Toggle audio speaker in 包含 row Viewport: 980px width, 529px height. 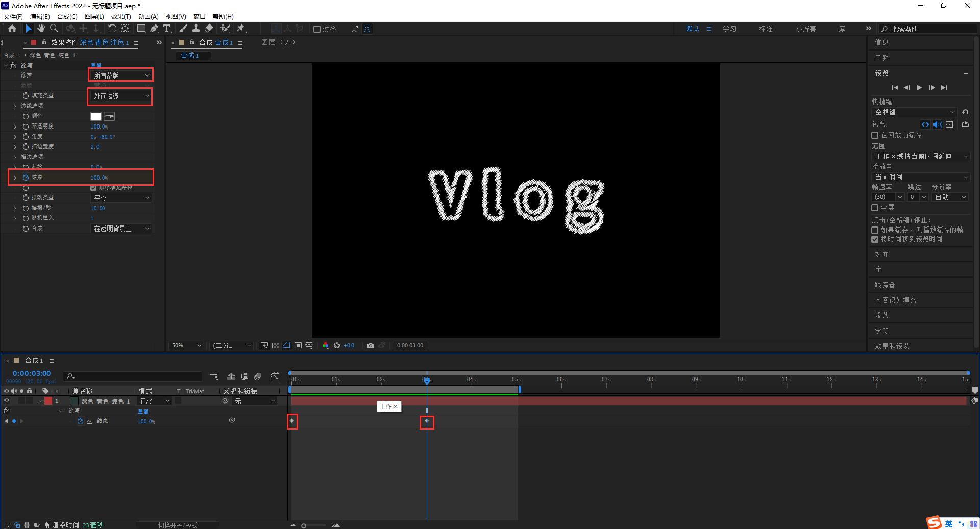(x=937, y=124)
